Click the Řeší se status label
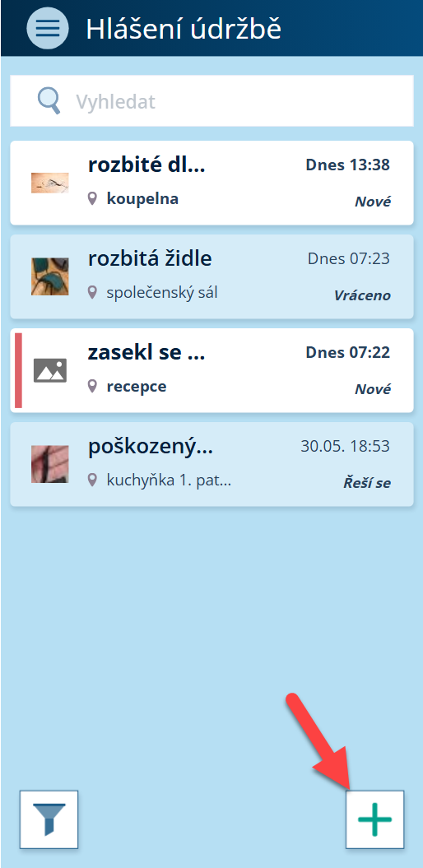 367,483
